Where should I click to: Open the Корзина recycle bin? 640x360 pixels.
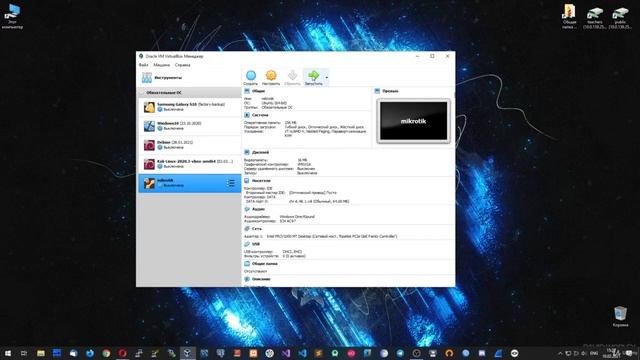point(620,316)
